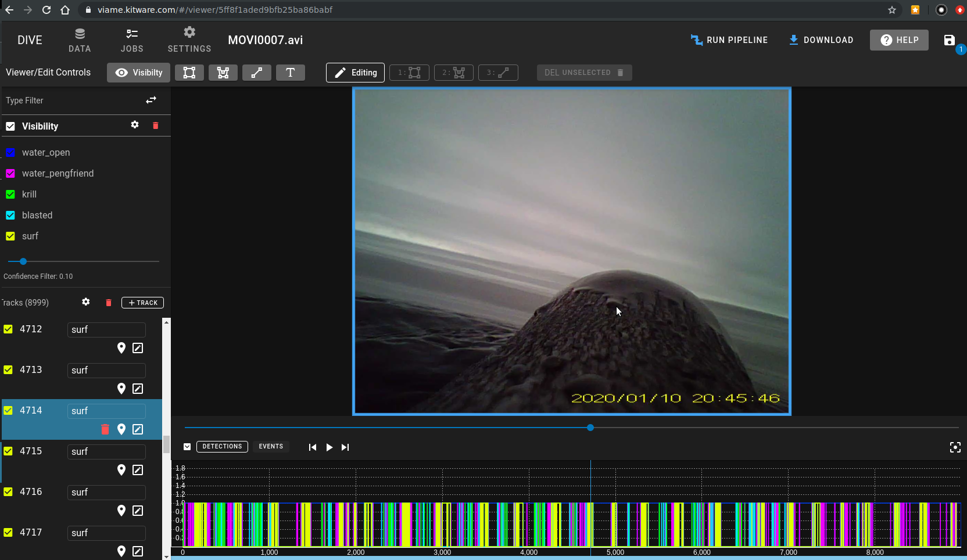Viewport: 967px width, 560px height.
Task: Click the video seek bar handle
Action: click(x=590, y=428)
